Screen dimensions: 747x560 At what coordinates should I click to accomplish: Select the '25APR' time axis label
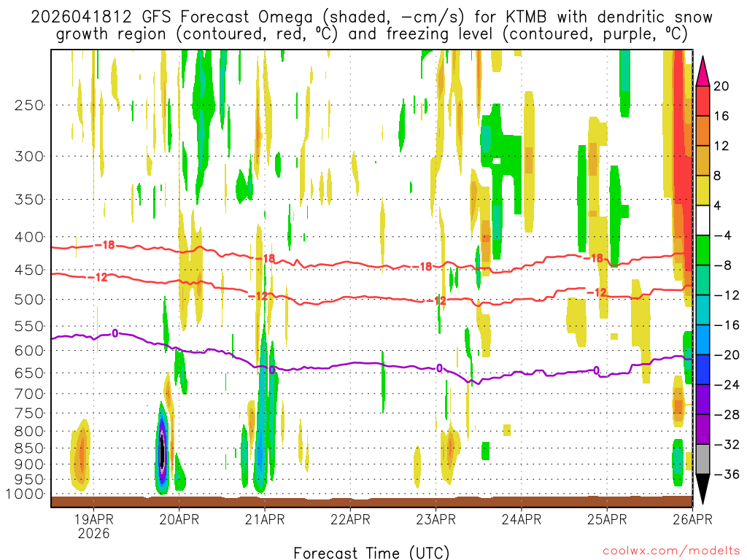pyautogui.click(x=607, y=519)
